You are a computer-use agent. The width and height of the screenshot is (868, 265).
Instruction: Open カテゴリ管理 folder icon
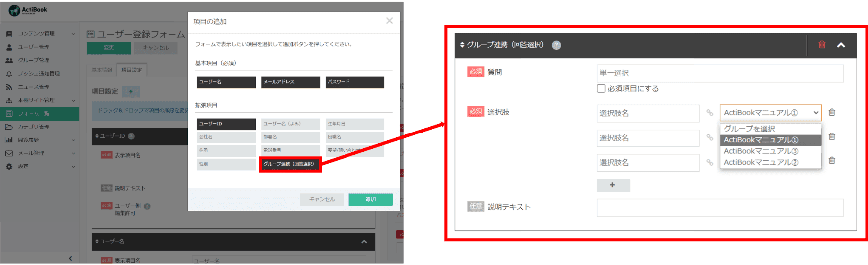[x=9, y=127]
